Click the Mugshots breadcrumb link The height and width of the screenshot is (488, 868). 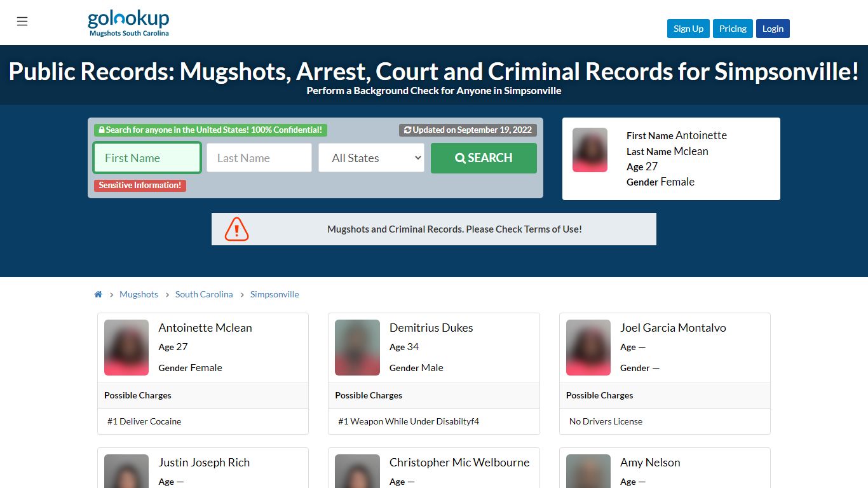[x=139, y=294]
